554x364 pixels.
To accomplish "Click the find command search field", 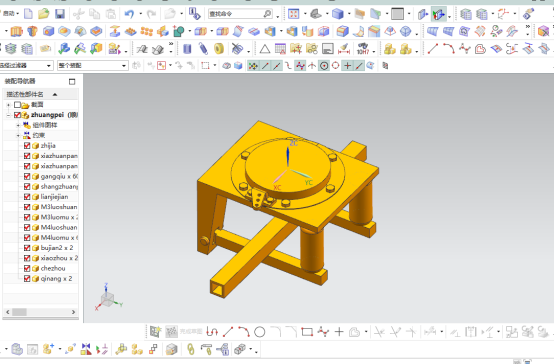I will 236,14.
